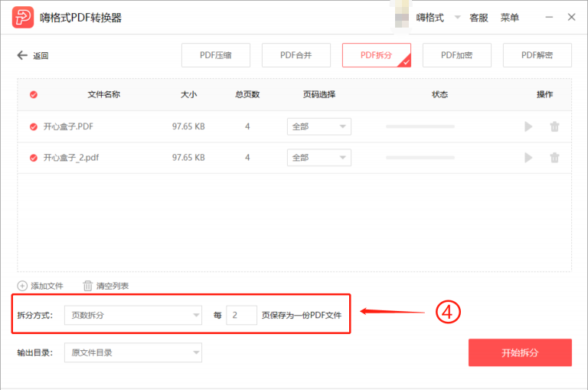Go back with the 返回 arrow
This screenshot has width=588, height=390.
[x=22, y=56]
